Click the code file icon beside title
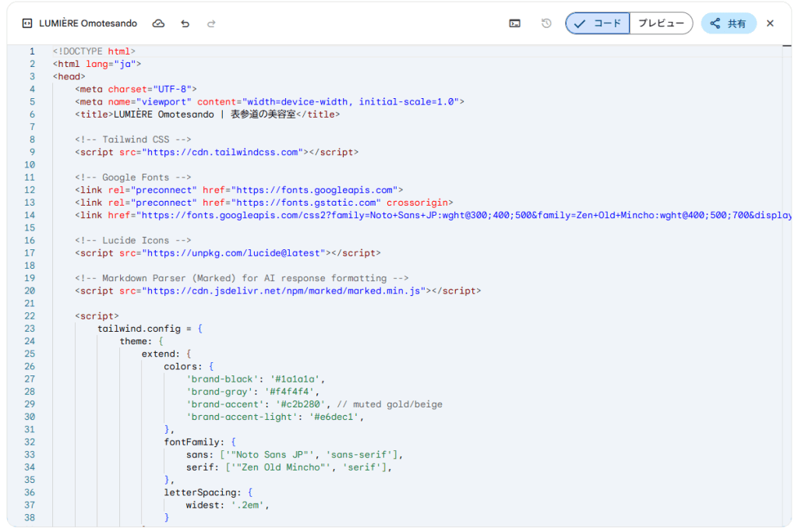 28,23
